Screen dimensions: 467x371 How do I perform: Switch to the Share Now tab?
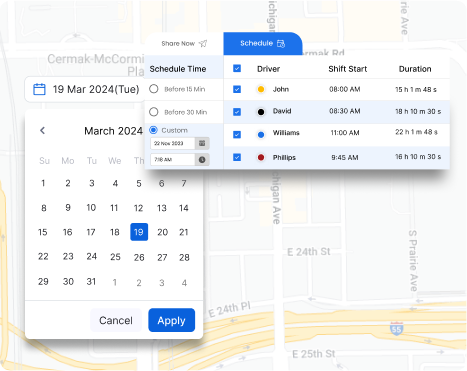pos(184,44)
